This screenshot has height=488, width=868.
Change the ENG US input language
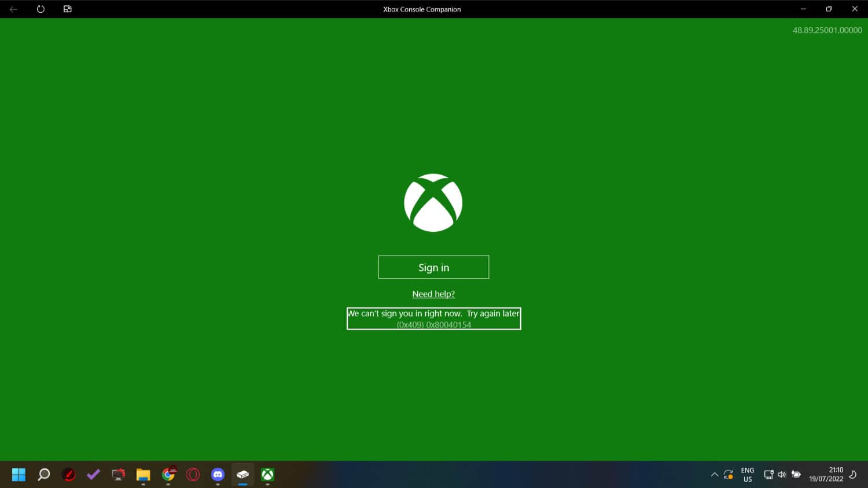click(x=748, y=475)
